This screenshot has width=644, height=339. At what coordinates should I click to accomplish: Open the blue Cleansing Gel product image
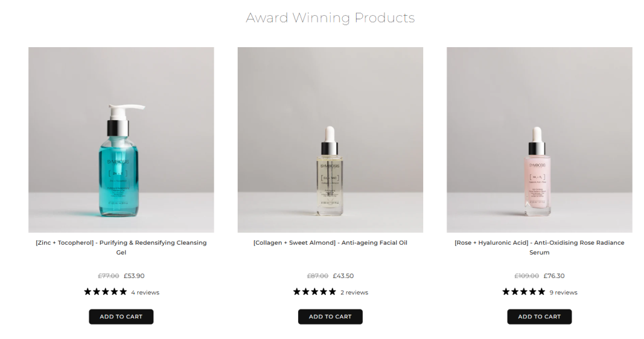[121, 140]
